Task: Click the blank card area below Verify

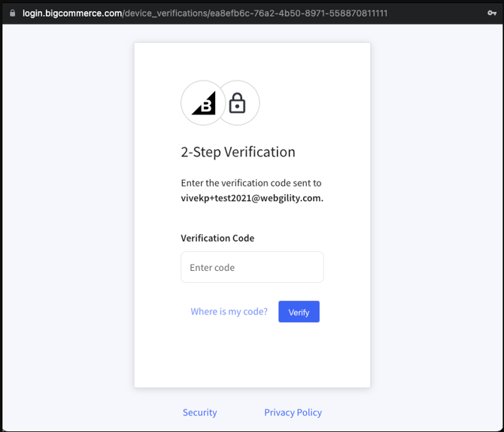Action: point(252,357)
